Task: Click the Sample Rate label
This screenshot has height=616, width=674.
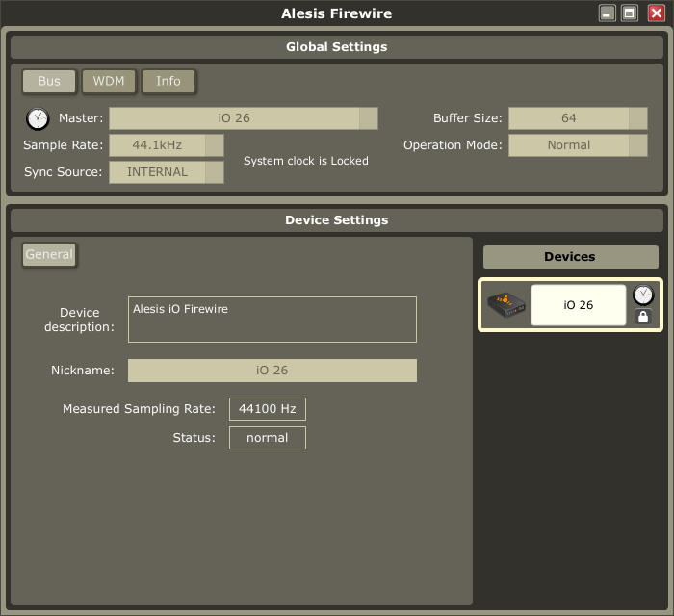Action: pos(64,145)
